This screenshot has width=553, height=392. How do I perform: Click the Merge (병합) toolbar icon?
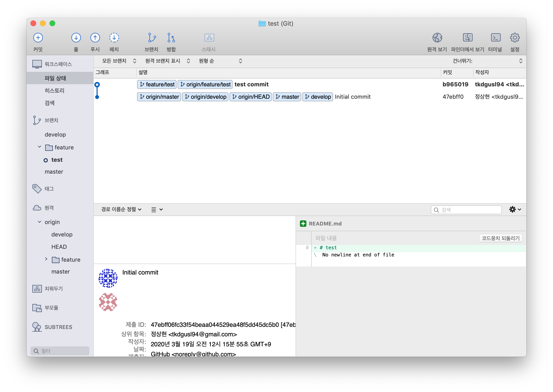pyautogui.click(x=171, y=38)
